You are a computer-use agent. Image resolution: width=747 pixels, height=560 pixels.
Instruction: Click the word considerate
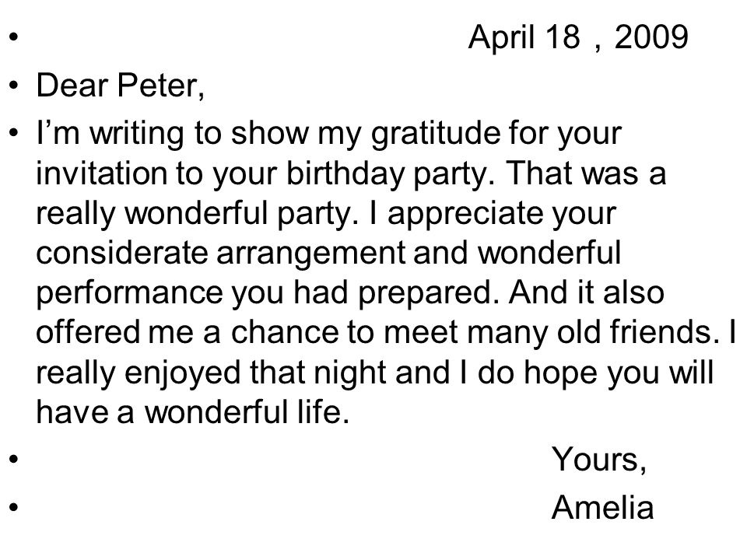121,252
